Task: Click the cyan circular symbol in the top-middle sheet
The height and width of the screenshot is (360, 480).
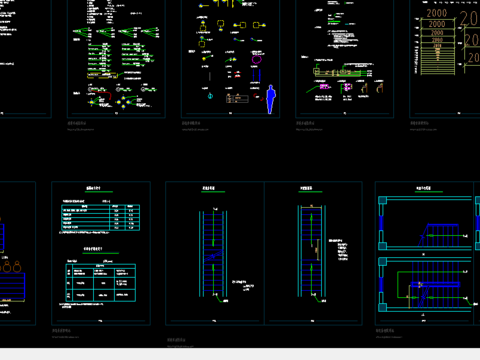Action: click(x=210, y=96)
